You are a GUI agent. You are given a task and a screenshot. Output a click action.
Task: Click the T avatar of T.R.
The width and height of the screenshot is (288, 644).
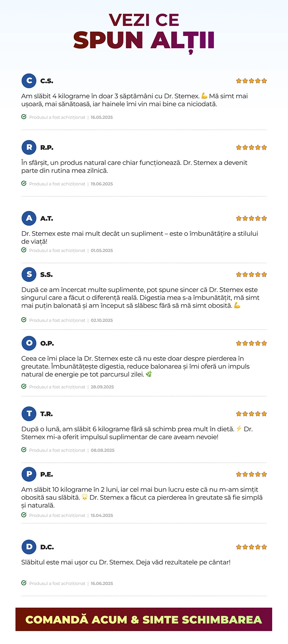pos(29,414)
